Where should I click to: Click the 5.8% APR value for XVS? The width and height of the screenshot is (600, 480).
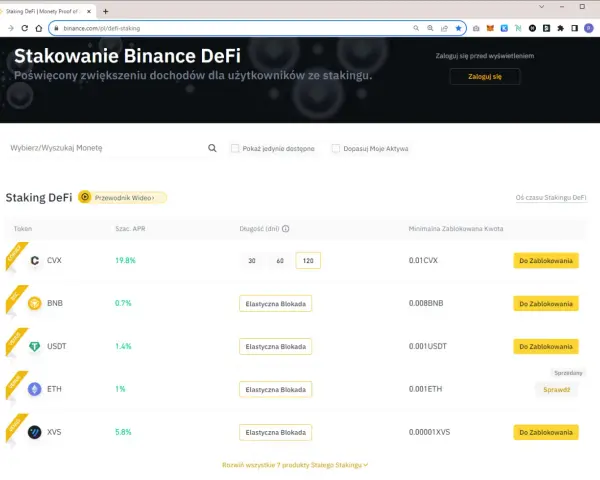[x=123, y=432]
